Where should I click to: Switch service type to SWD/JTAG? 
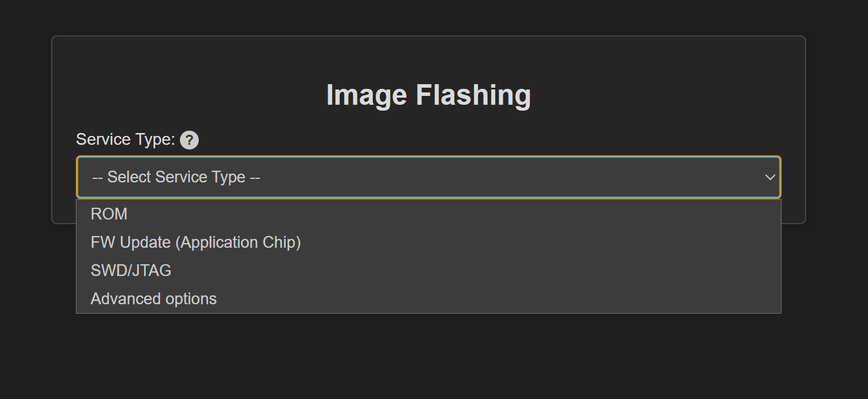click(x=131, y=270)
